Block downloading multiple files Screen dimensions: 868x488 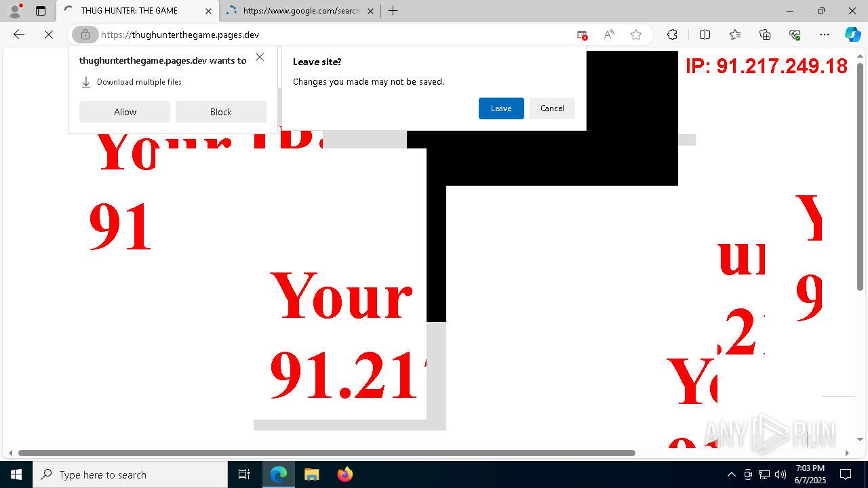(221, 112)
